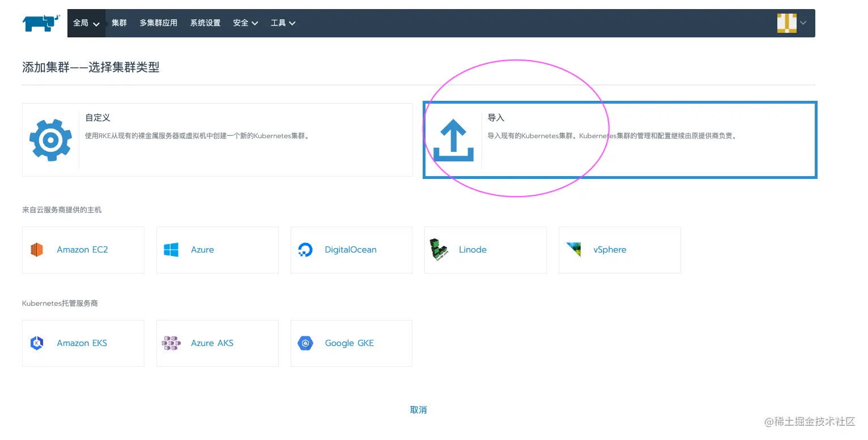
Task: Open the 全局 global dropdown
Action: 86,23
